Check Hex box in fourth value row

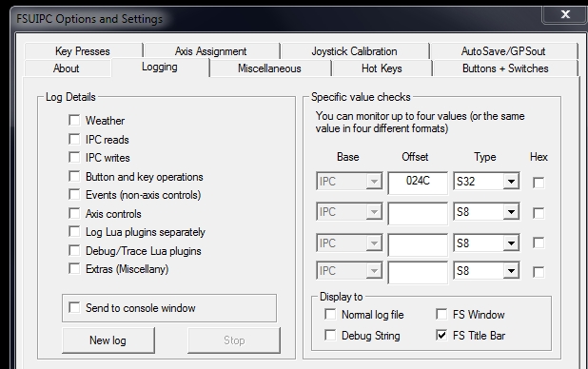coord(539,272)
